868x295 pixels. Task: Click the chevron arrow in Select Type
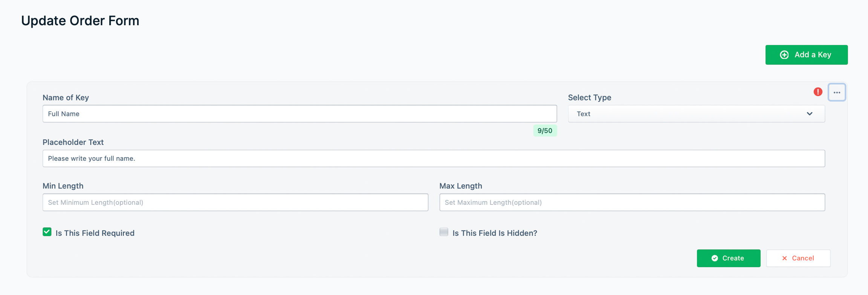[809, 114]
